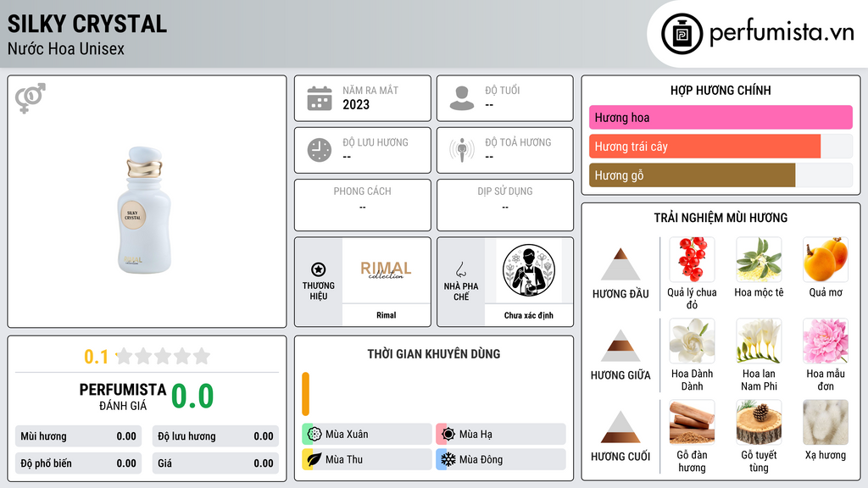Click the perfumer illustration labeled Chưa xác định
Image resolution: width=868 pixels, height=488 pixels.
pos(529,270)
